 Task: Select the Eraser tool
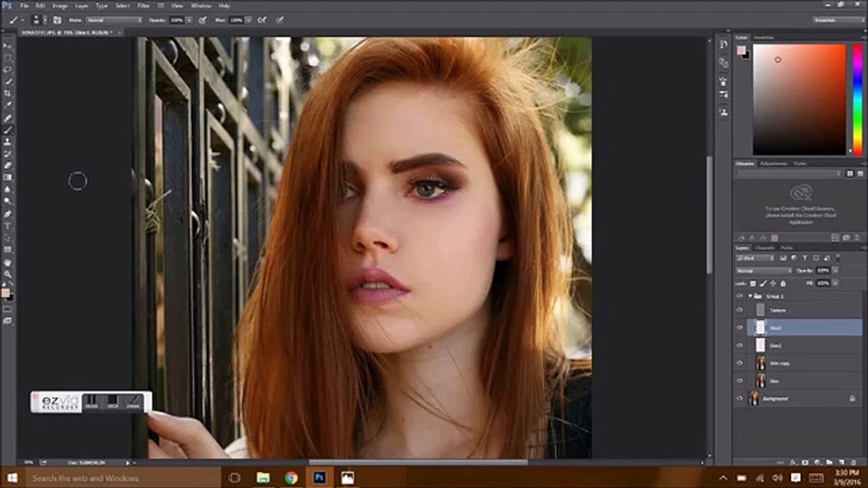(x=8, y=165)
